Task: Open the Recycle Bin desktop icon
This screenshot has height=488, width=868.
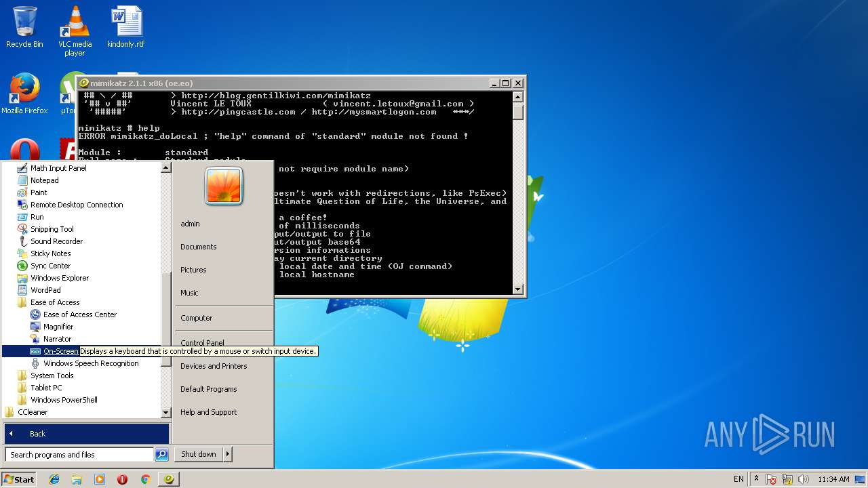Action: pos(24,27)
